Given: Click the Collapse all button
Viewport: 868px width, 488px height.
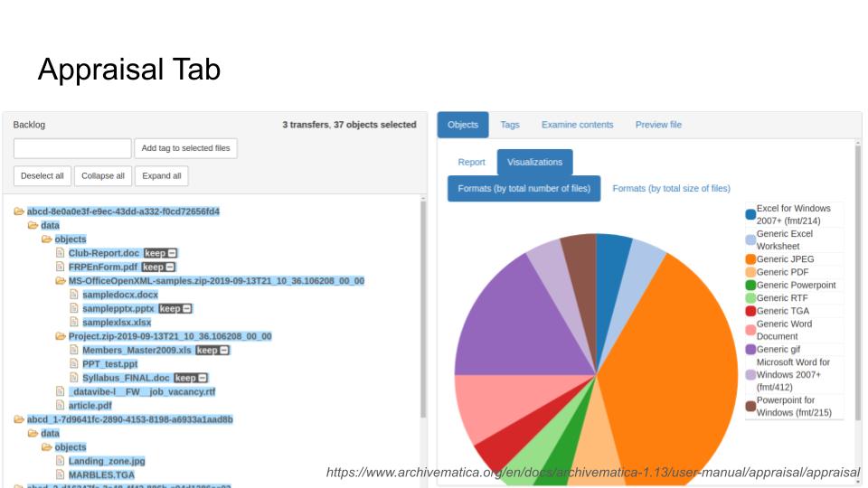Looking at the screenshot, I should [103, 176].
